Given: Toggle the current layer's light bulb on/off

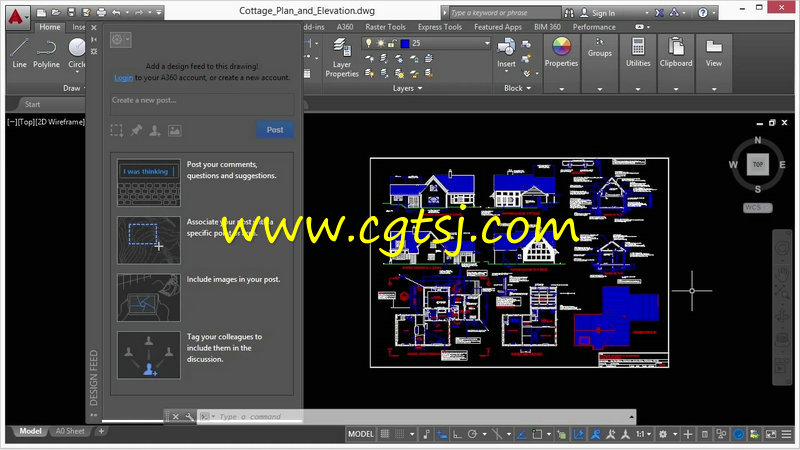Looking at the screenshot, I should [x=368, y=43].
